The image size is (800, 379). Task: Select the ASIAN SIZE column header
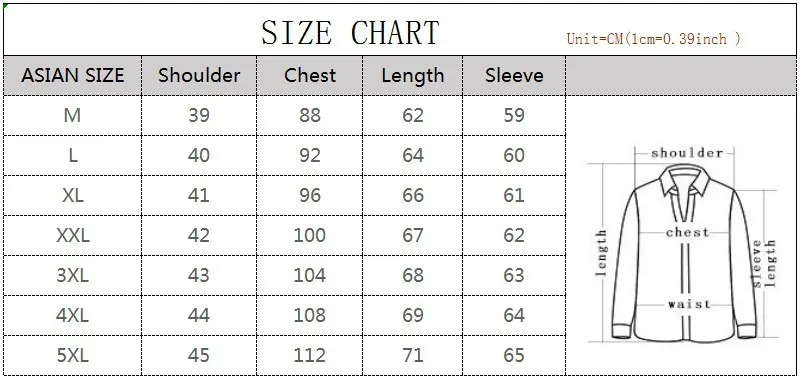[x=72, y=75]
